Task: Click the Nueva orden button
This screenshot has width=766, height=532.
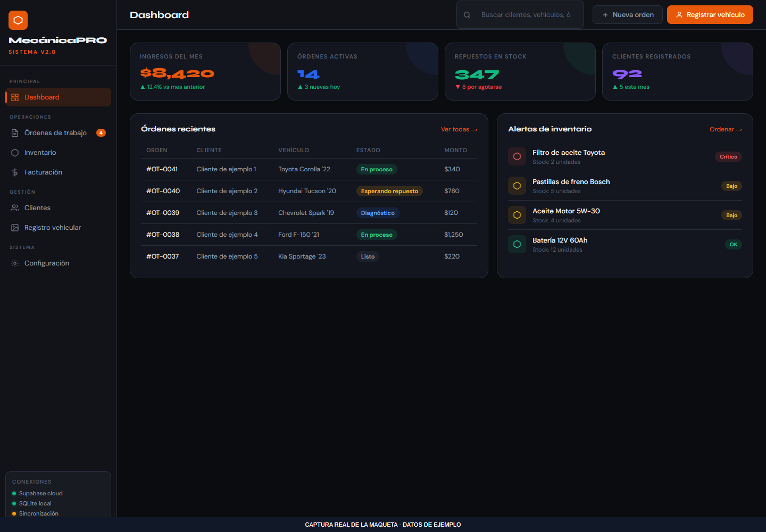Action: pos(628,15)
